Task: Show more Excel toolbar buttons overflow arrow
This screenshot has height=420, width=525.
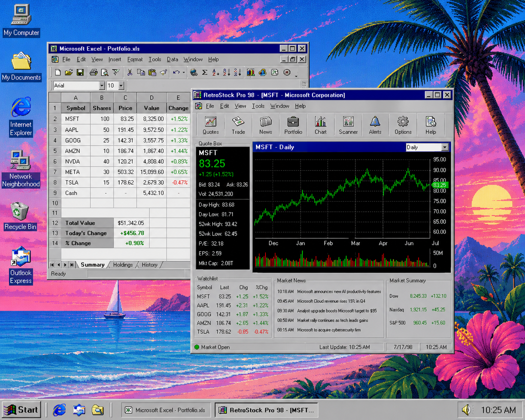Action: (x=296, y=76)
